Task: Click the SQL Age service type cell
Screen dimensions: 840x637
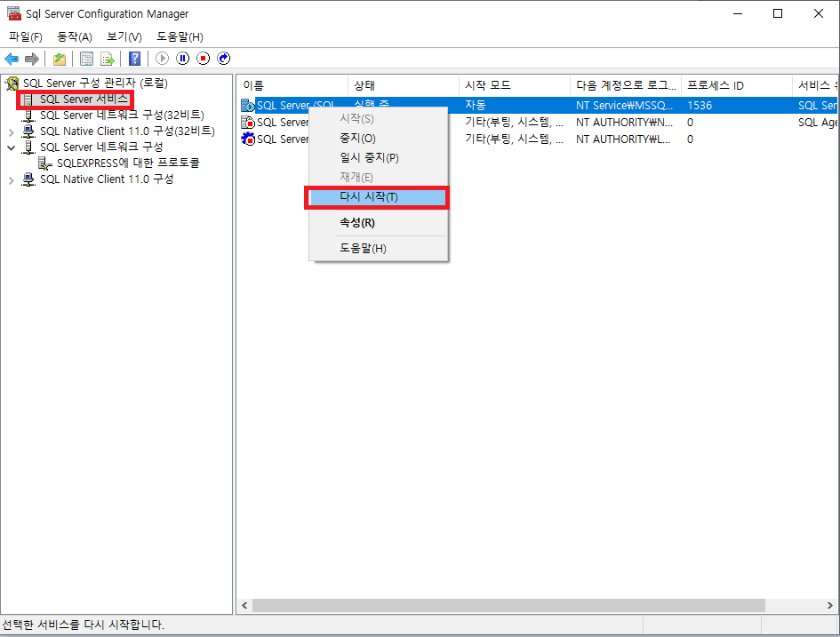Action: coord(818,123)
